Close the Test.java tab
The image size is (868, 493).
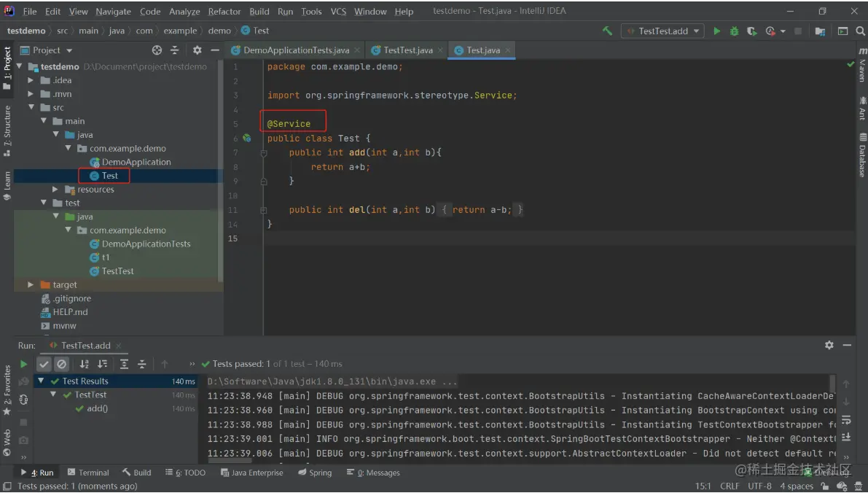point(508,50)
